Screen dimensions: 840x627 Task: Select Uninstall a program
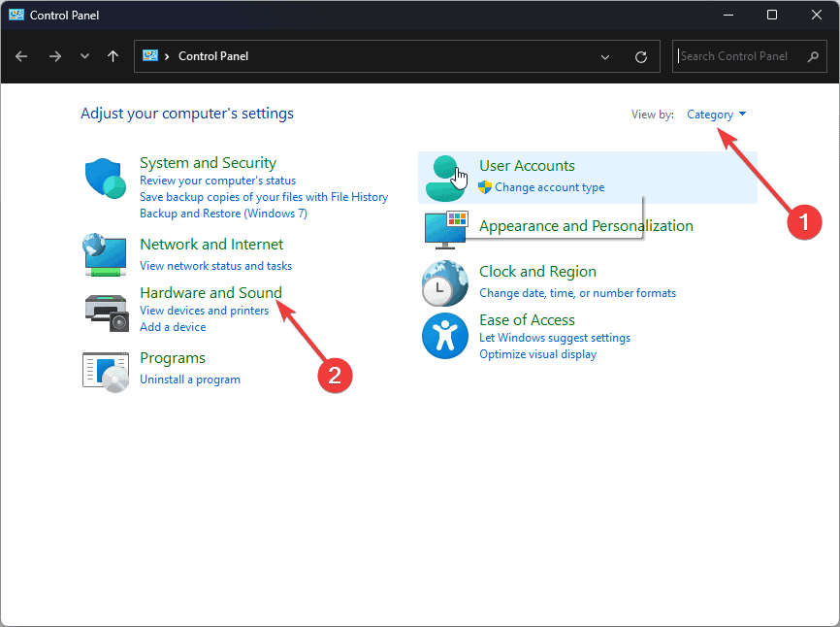[190, 379]
